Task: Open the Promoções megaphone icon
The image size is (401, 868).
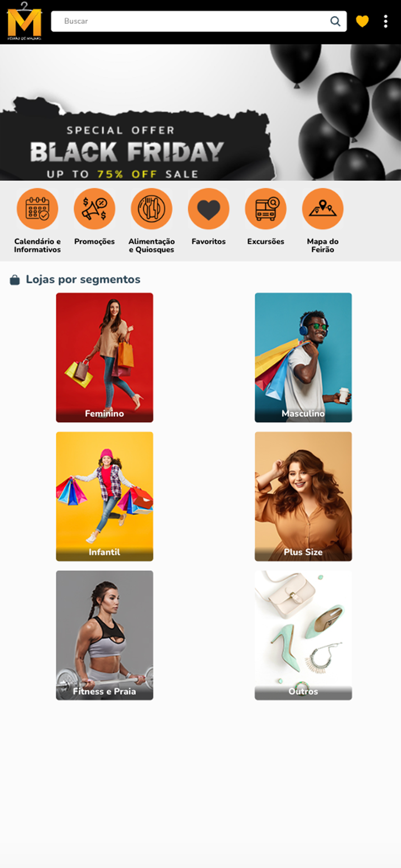Action: tap(94, 209)
